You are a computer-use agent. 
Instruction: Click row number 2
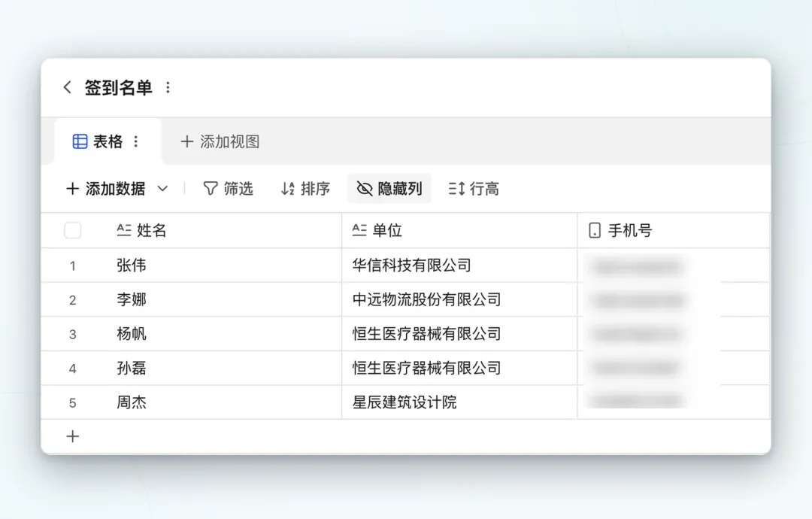click(72, 300)
